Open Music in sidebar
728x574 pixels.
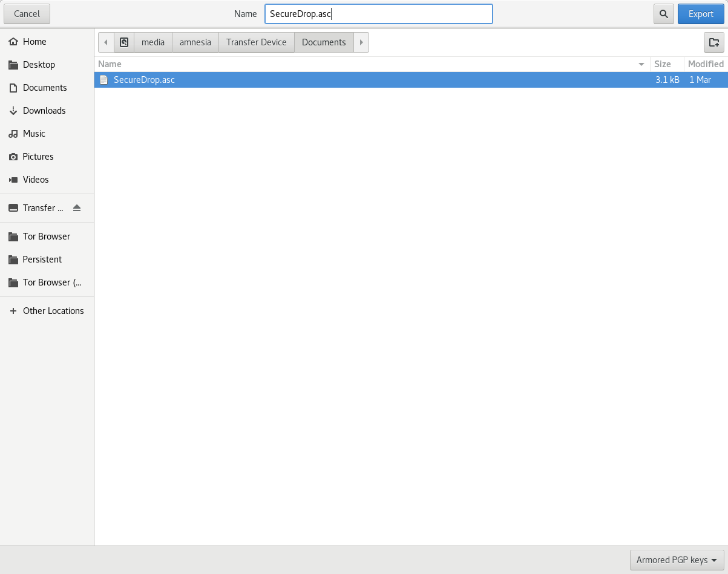click(47, 134)
